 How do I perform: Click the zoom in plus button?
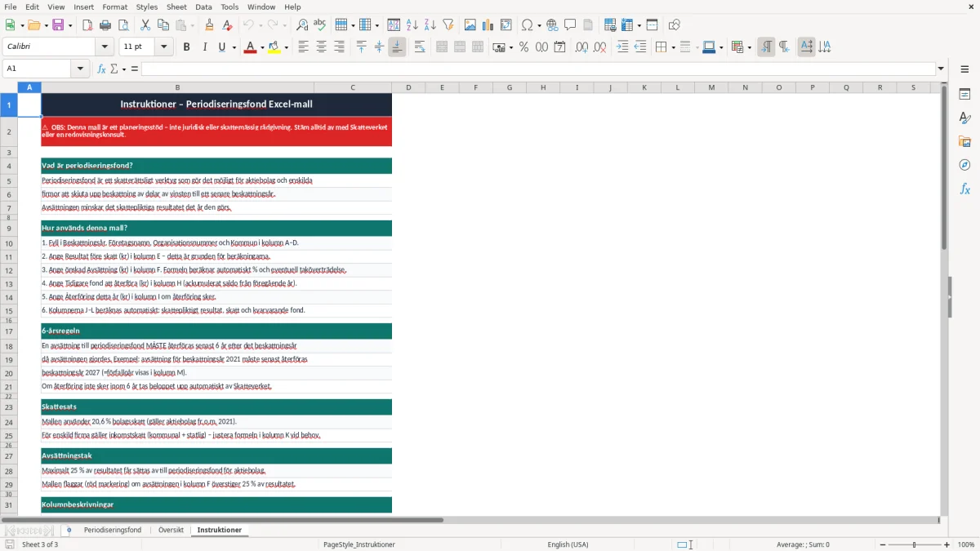(947, 544)
